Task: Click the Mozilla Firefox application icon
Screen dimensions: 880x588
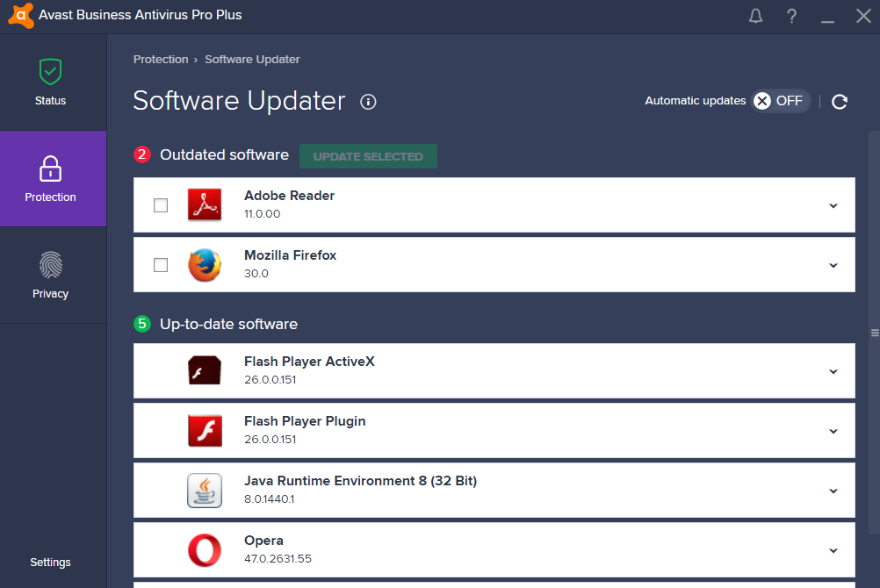Action: coord(205,265)
